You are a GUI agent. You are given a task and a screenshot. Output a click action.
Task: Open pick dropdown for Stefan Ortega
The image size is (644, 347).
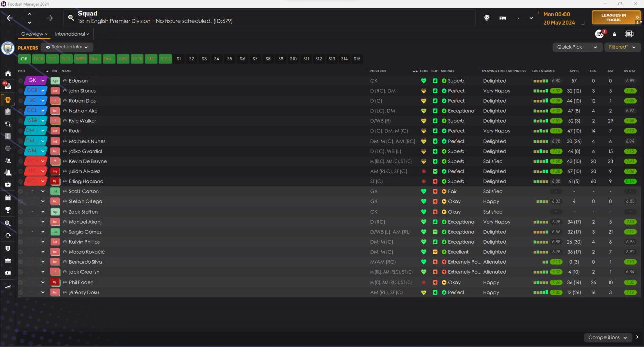pos(43,201)
